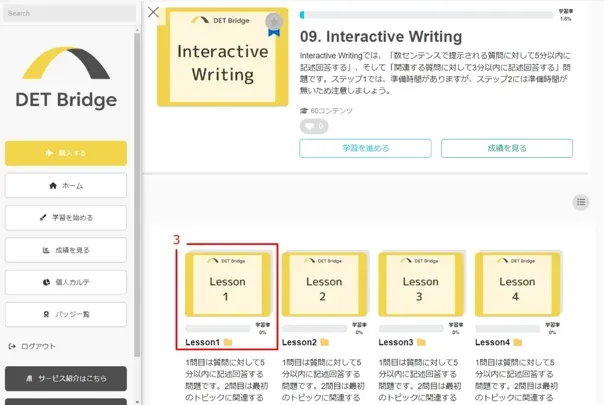The width and height of the screenshot is (604, 405).
Task: Click the dark サービス紹介はこちら button
Action: tap(66, 378)
